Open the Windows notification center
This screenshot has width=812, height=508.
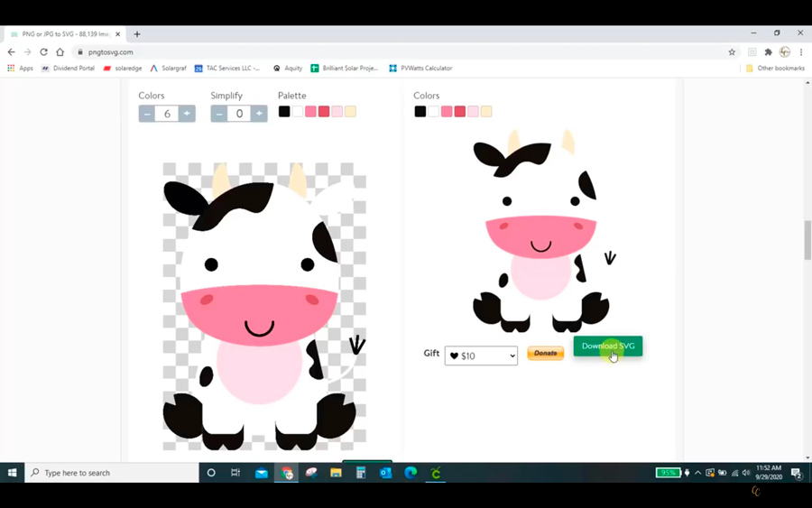797,473
